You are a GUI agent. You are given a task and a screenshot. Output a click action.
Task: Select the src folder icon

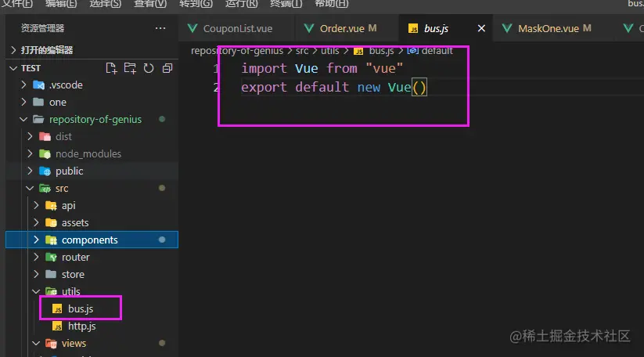click(45, 188)
